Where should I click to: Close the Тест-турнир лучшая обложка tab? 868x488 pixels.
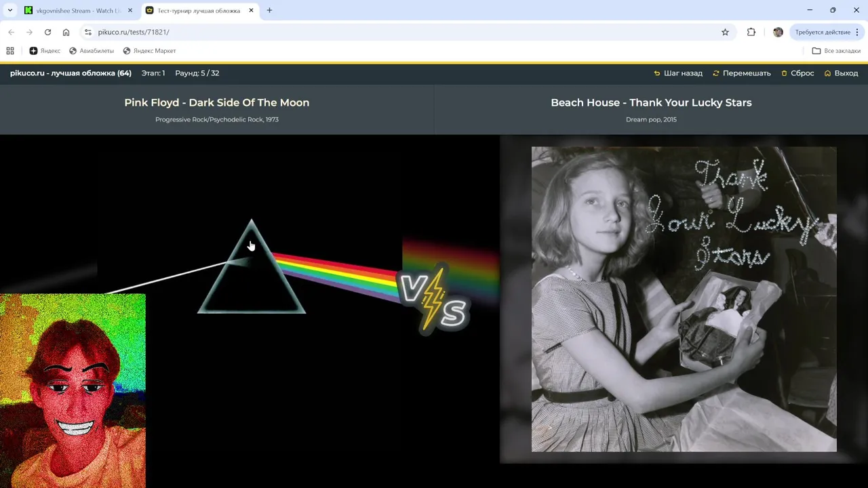point(251,10)
